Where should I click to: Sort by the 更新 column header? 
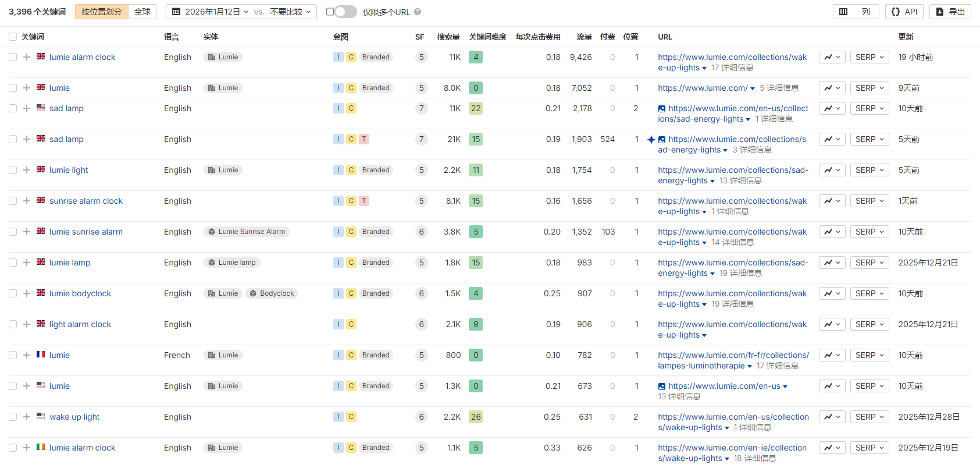(906, 37)
